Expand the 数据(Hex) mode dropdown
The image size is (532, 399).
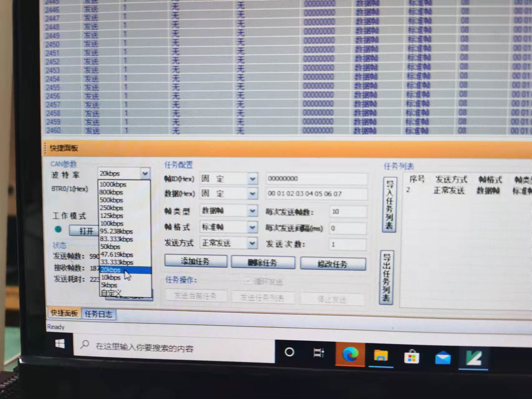pyautogui.click(x=252, y=194)
